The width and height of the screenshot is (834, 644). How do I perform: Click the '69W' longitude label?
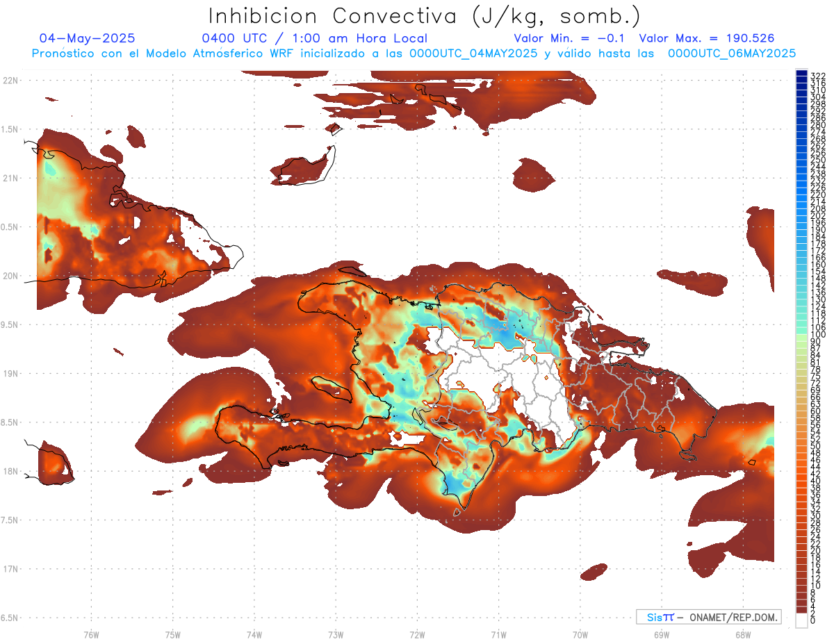661,634
